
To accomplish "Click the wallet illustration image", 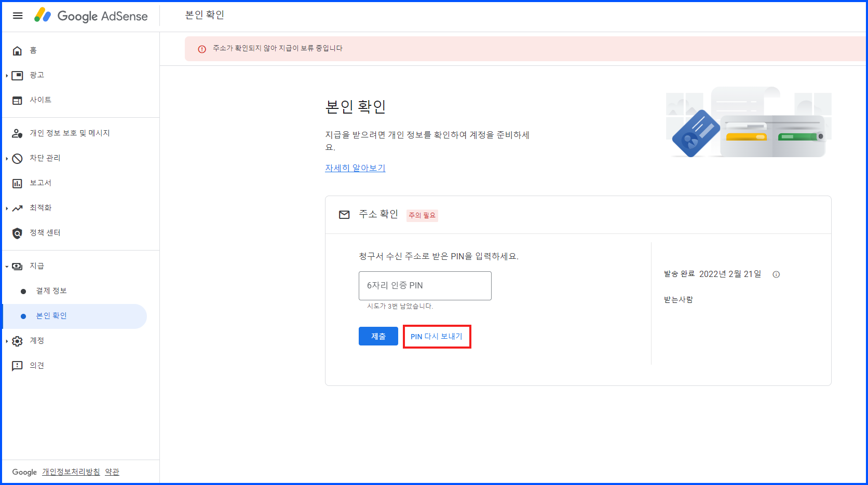I will click(x=749, y=122).
